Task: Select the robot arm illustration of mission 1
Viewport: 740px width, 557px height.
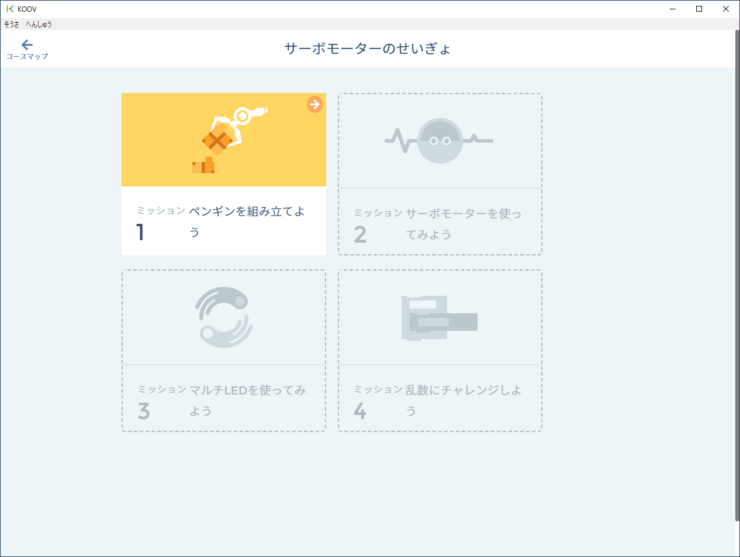Action: coord(228,140)
